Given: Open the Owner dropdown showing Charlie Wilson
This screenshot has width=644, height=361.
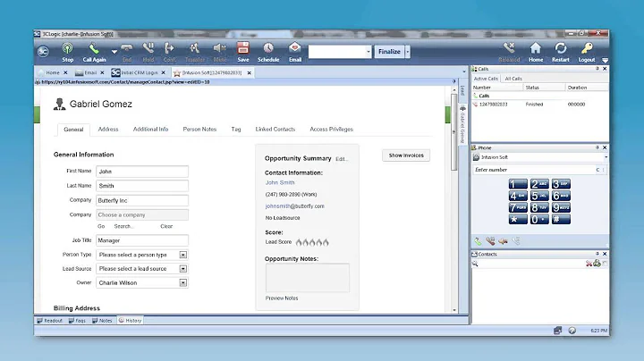Looking at the screenshot, I should pyautogui.click(x=142, y=283).
